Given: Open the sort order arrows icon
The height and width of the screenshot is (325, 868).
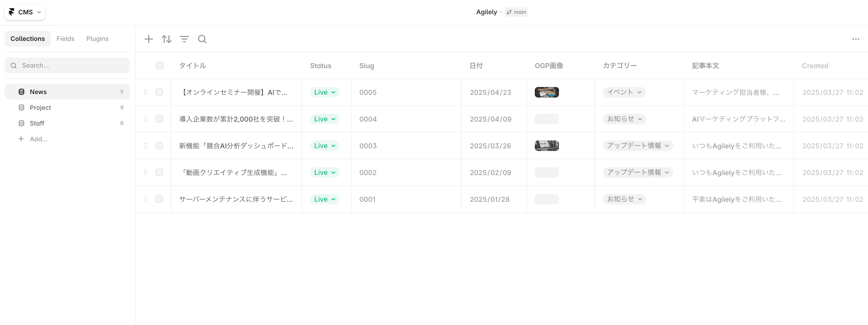Looking at the screenshot, I should (167, 39).
